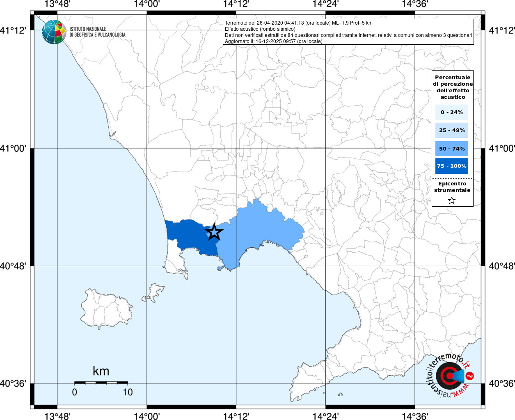Click the 'Effetto acustico (rombo sismico)' line
Image resolution: width=515 pixels, height=420 pixels.
[260, 29]
